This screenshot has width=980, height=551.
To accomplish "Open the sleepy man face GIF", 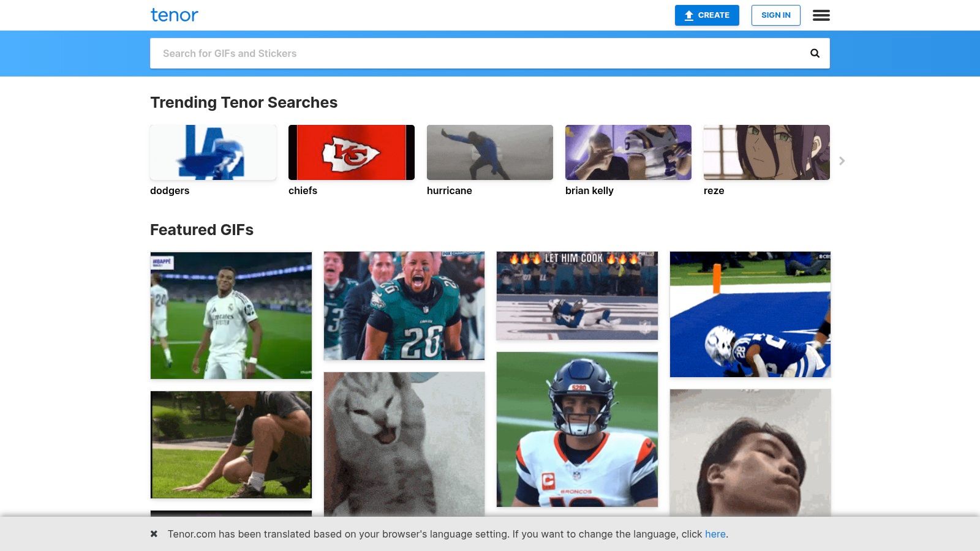I will pos(750,453).
